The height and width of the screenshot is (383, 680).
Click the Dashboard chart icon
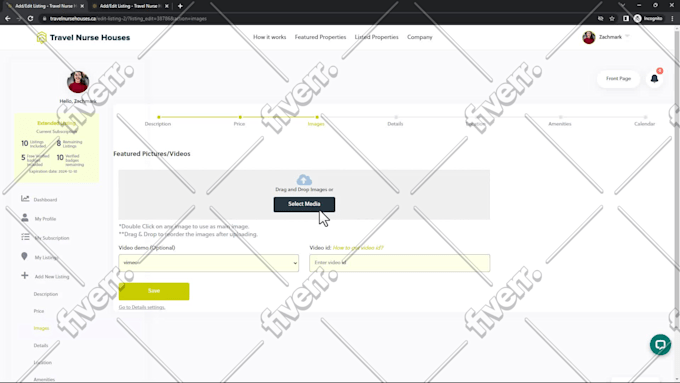25,199
